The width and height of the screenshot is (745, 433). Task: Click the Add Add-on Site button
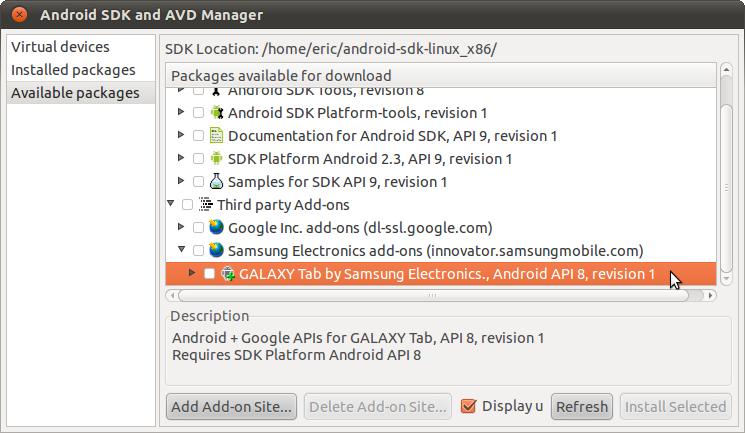click(x=232, y=406)
